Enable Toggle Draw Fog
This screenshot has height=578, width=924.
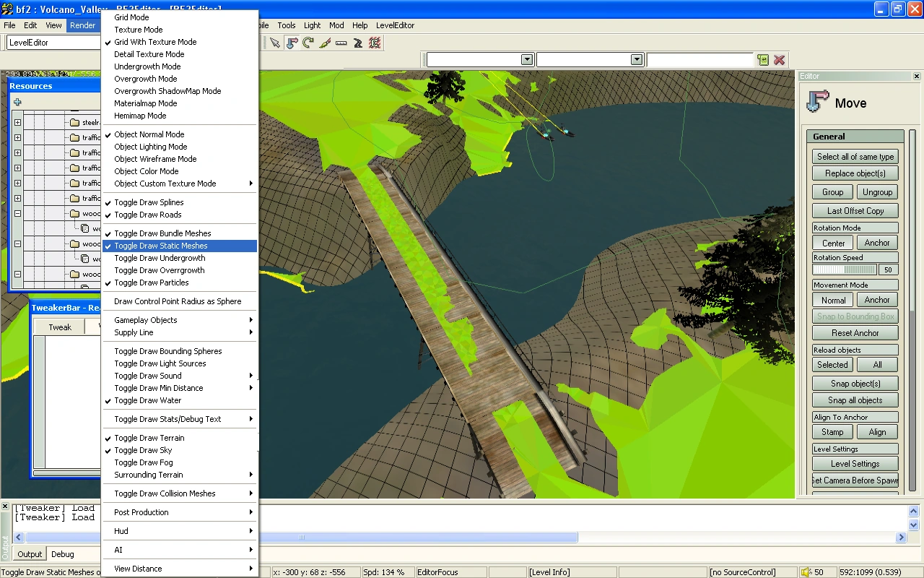point(144,462)
